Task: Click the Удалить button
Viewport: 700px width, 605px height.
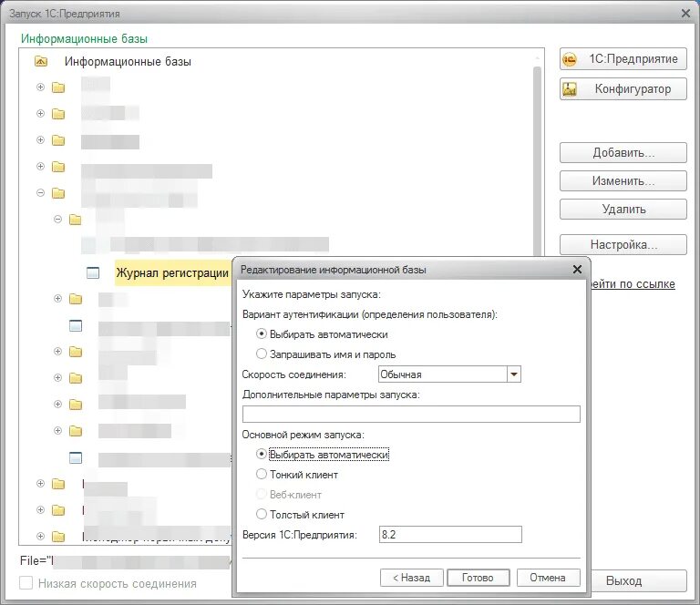Action: (623, 209)
